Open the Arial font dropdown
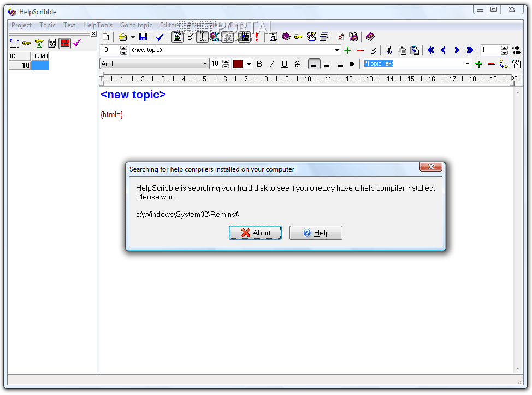The image size is (532, 395). coord(205,64)
